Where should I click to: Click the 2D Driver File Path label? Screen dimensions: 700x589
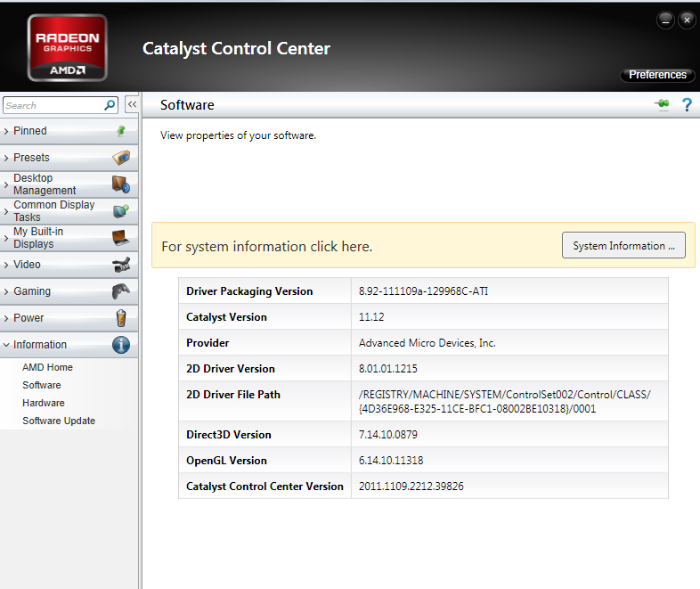pos(233,395)
